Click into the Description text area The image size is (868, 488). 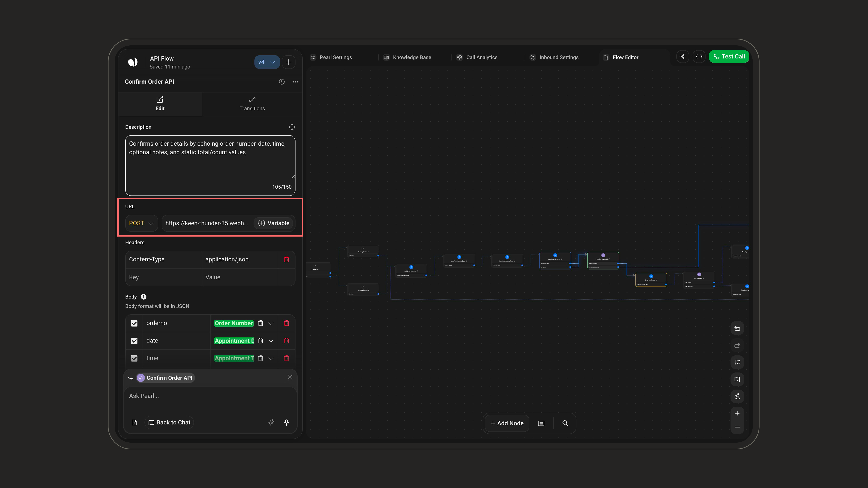pyautogui.click(x=210, y=165)
